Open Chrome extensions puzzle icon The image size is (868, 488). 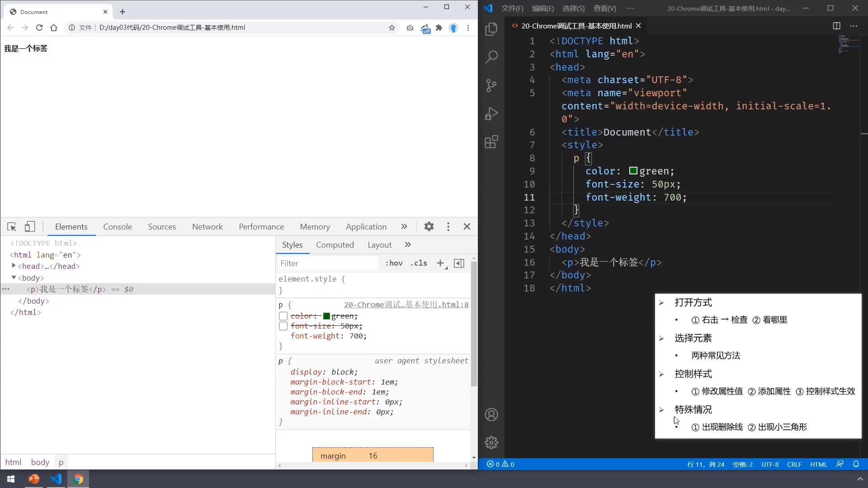[439, 28]
